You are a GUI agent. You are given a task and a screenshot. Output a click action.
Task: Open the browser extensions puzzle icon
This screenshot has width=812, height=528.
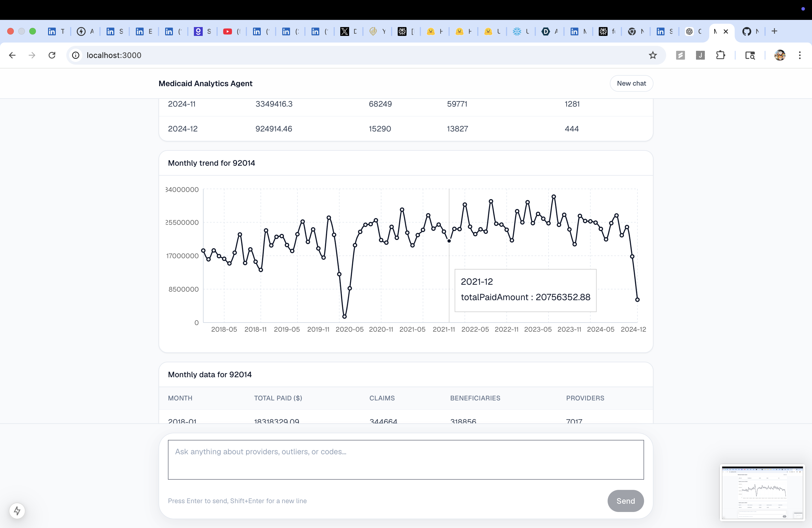pos(720,55)
